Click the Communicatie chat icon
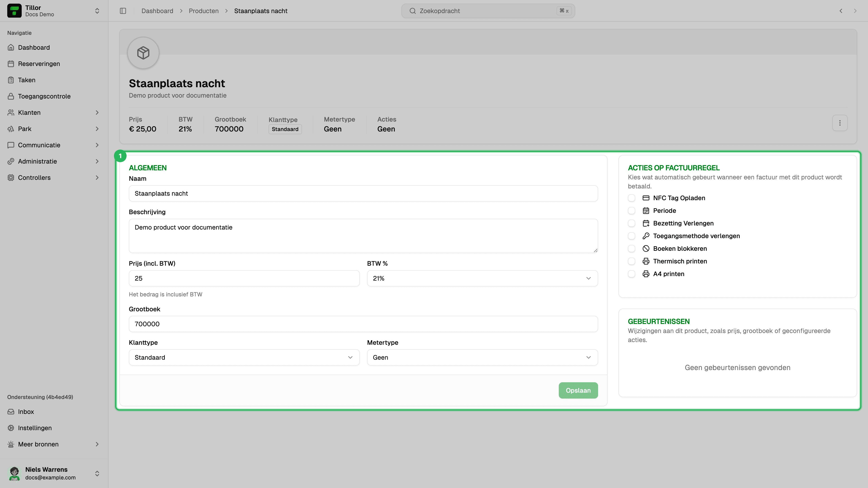The image size is (868, 488). (11, 145)
